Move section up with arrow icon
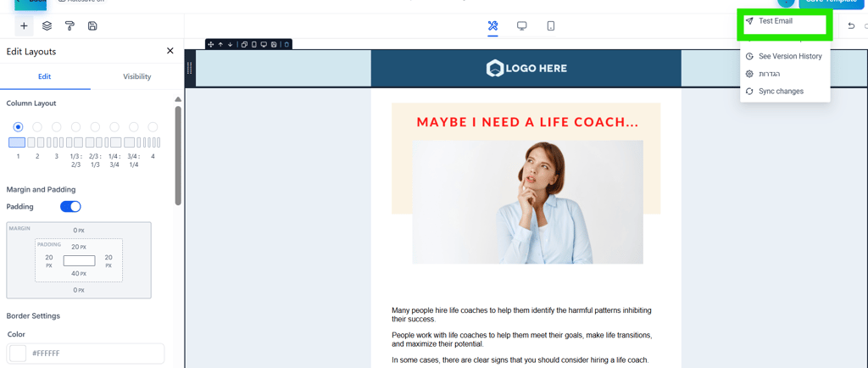Screen dimensions: 868x368 coord(220,44)
